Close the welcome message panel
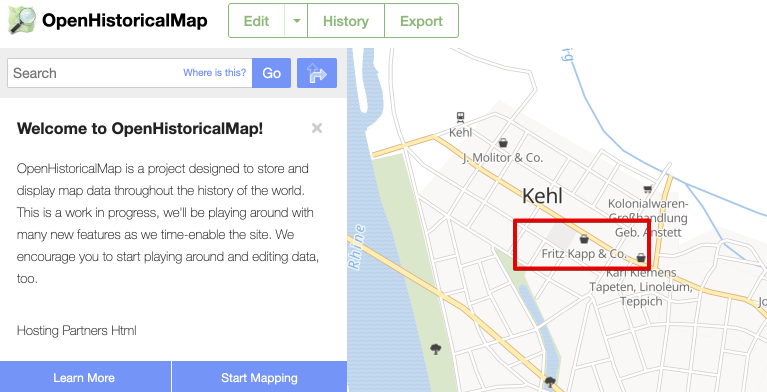 (317, 128)
